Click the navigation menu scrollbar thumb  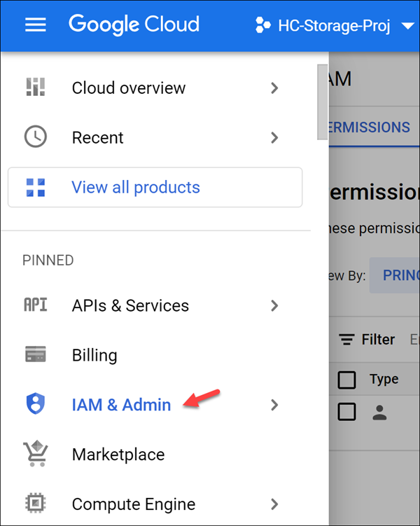pyautogui.click(x=323, y=102)
